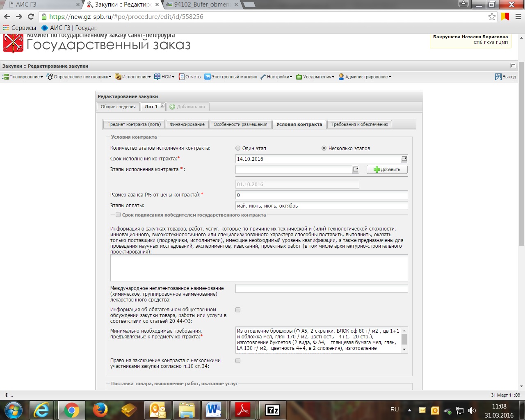Open 7-Zip from taskbar
This screenshot has width=525, height=420.
coord(272,410)
